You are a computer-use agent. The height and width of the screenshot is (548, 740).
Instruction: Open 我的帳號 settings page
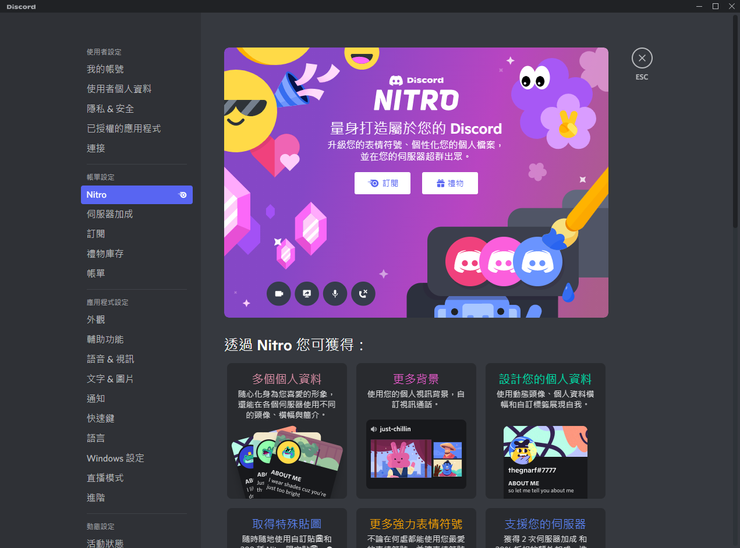click(105, 69)
